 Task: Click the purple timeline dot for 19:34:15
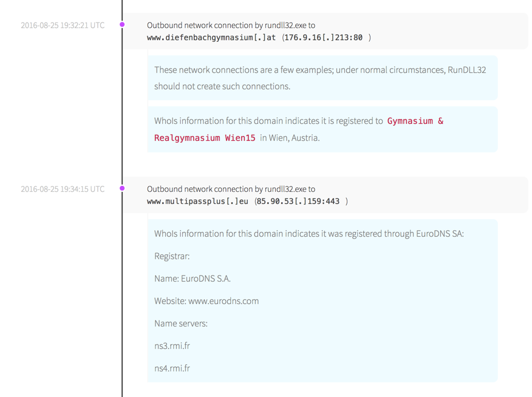(122, 189)
